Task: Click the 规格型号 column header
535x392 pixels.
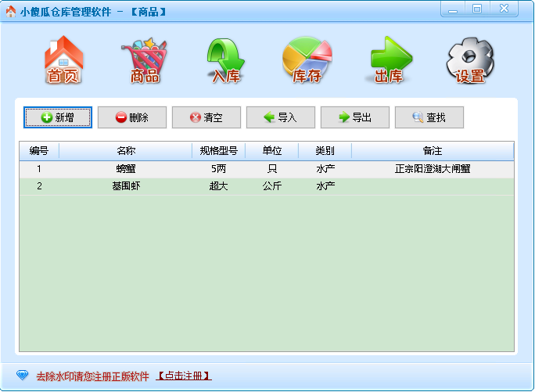Action: [x=218, y=151]
